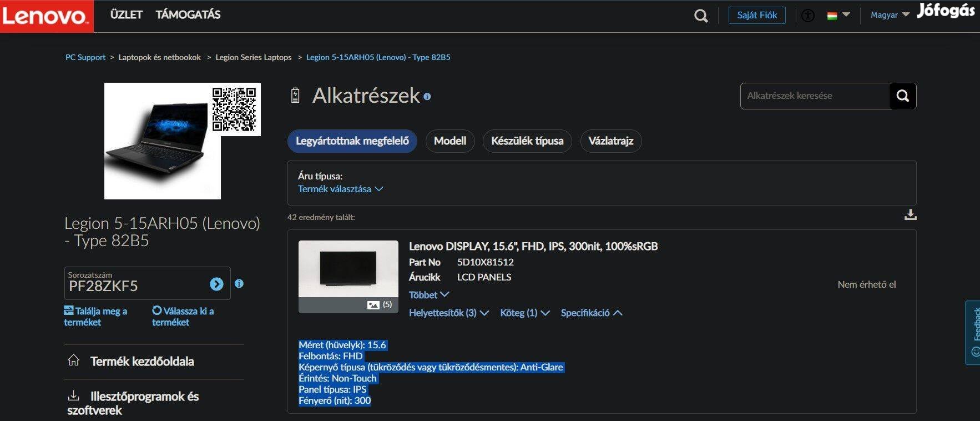This screenshot has height=421, width=980.
Task: Click part number 5D10X81512
Action: (x=486, y=262)
